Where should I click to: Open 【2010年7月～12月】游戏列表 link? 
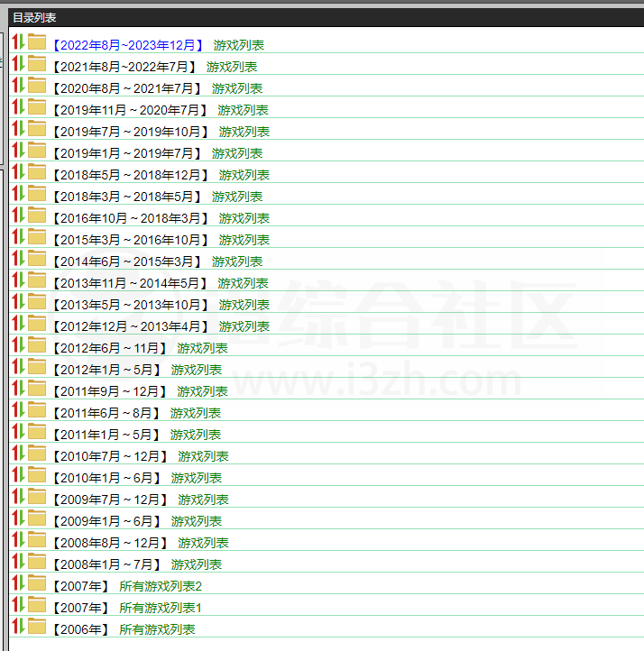pos(142,456)
